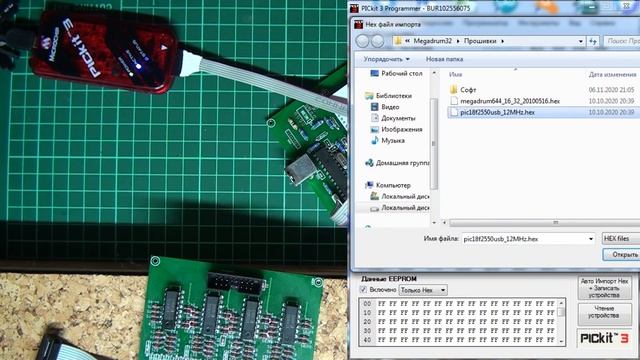Sort files by Дата изменения column
The image size is (640, 360).
612,74
